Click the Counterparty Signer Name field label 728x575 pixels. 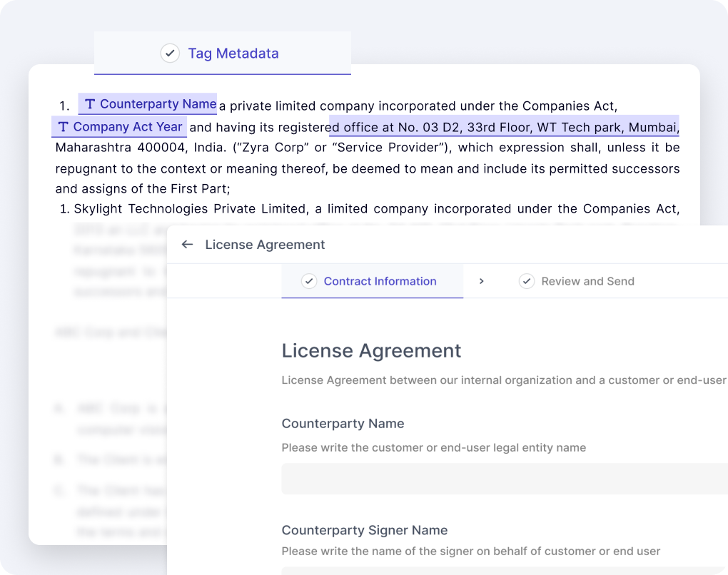(x=365, y=530)
